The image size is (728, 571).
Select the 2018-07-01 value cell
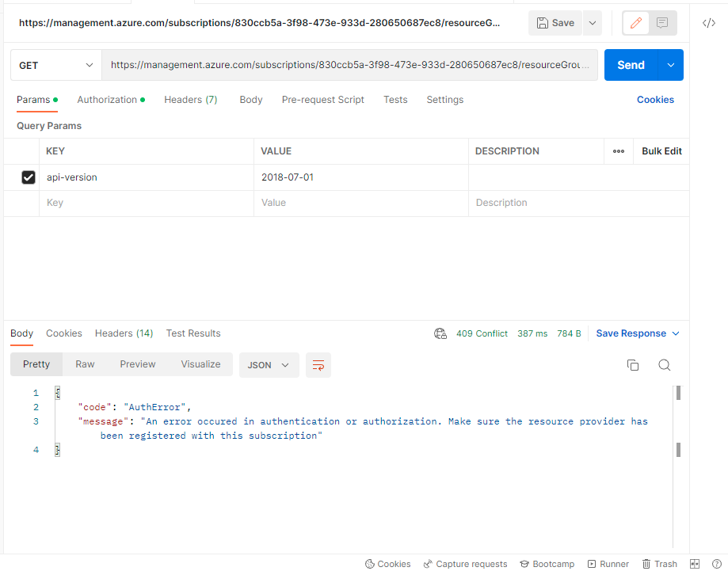click(360, 177)
